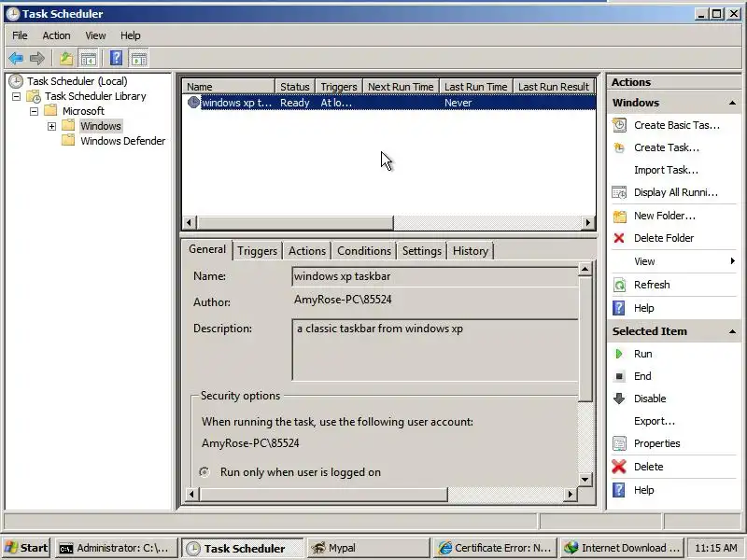This screenshot has width=747, height=560.
Task: Click Help icon under Selected Item section
Action: [618, 489]
